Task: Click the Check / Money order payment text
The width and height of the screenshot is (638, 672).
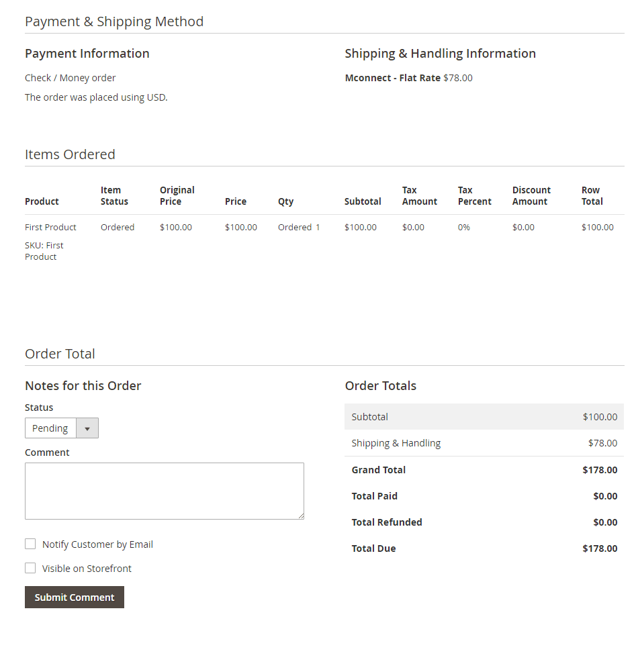Action: pyautogui.click(x=71, y=78)
